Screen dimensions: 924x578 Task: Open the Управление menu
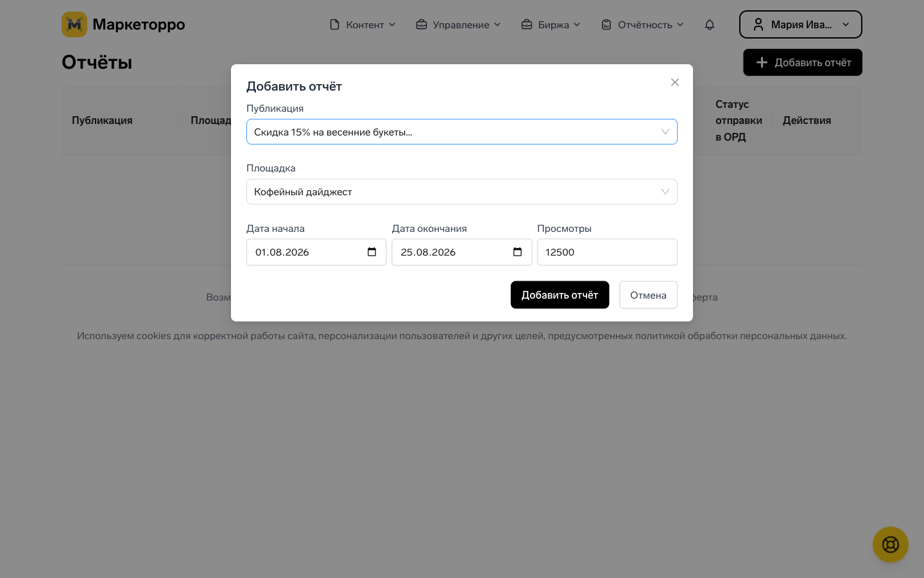[458, 24]
